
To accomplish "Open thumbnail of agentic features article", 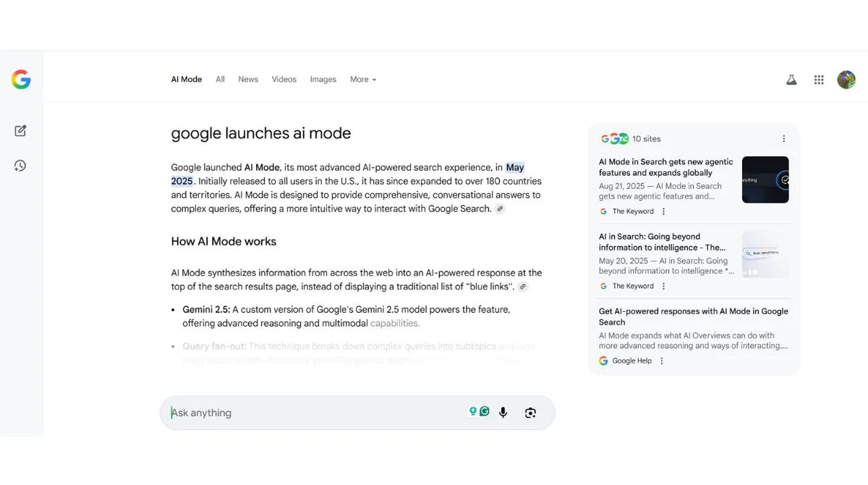I will pyautogui.click(x=765, y=180).
